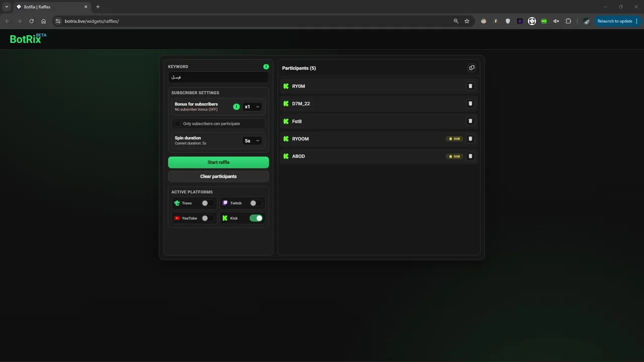Select participant name RYOOM
644x362 pixels.
(x=300, y=139)
